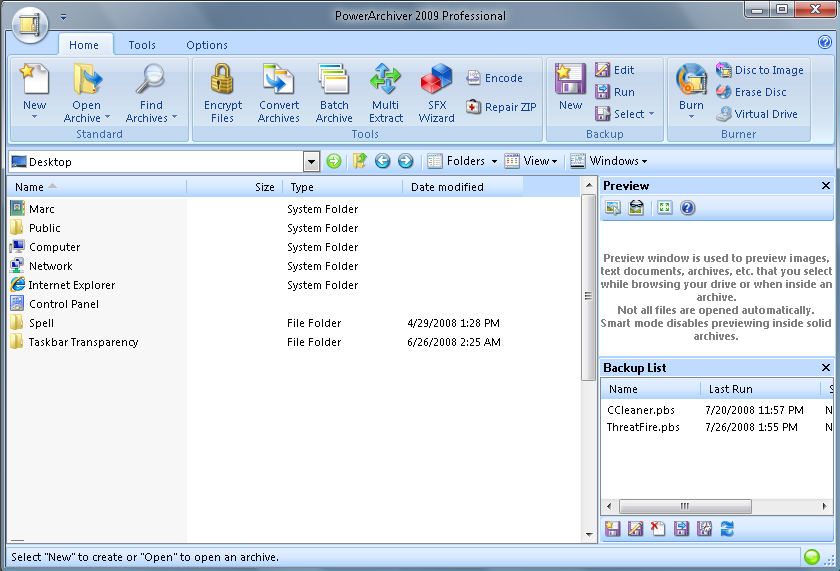Image resolution: width=840 pixels, height=571 pixels.
Task: Click the Up one folder icon
Action: pos(359,161)
